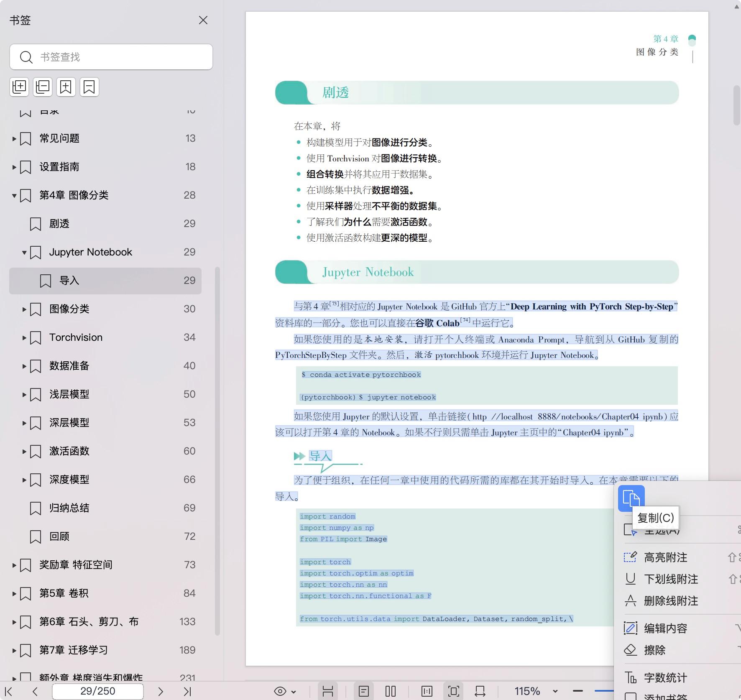Click the remove bookmark icon
This screenshot has width=741, height=700.
(x=89, y=87)
